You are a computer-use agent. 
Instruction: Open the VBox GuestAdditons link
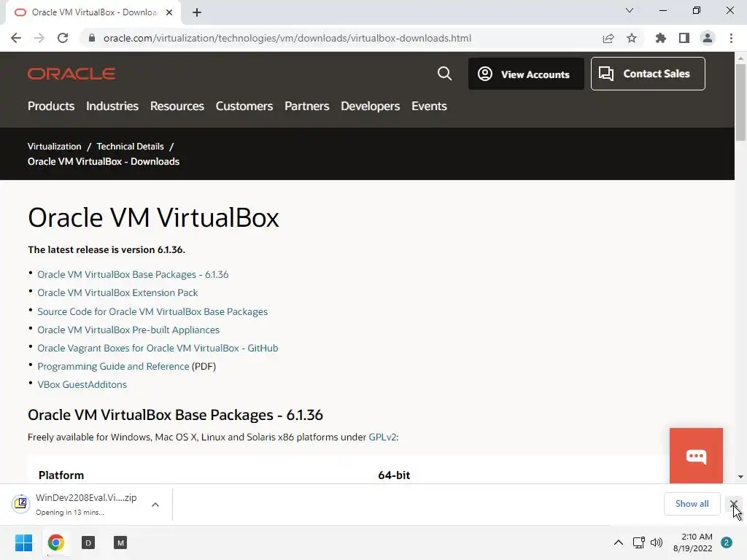82,385
